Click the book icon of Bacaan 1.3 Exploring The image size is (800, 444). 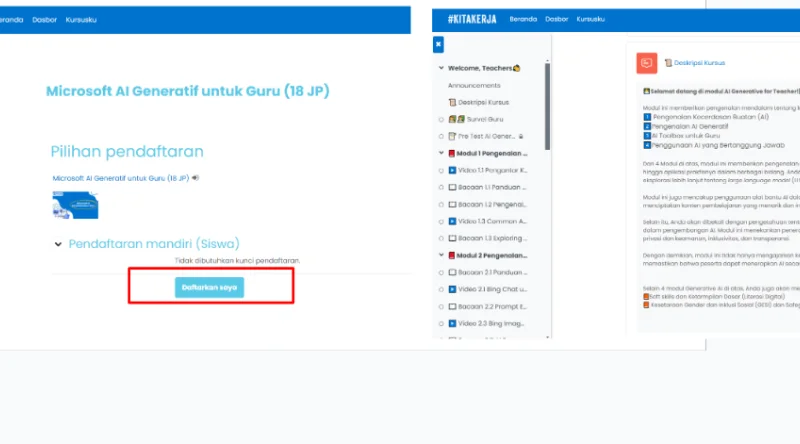coord(452,238)
